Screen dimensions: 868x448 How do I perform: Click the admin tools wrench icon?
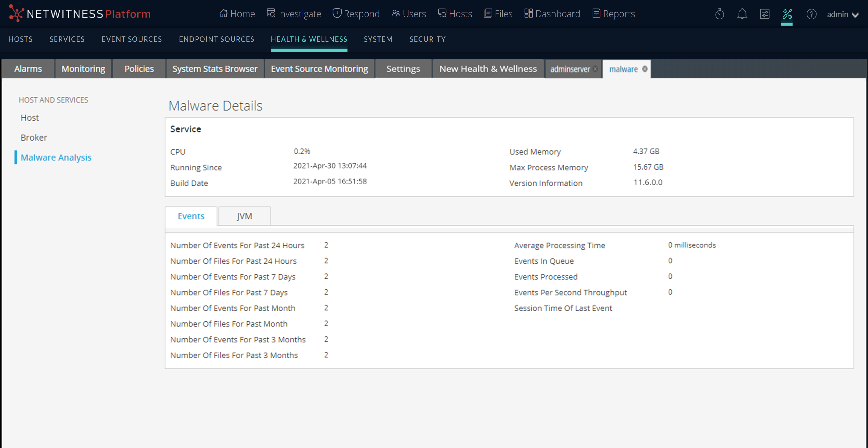787,14
